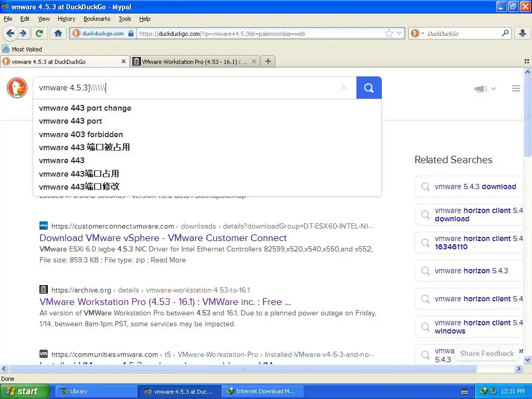Open the File menu
This screenshot has height=399, width=532.
(8, 19)
